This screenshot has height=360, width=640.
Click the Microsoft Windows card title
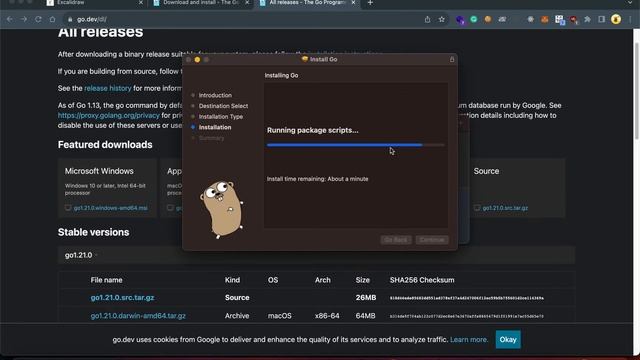pos(99,171)
